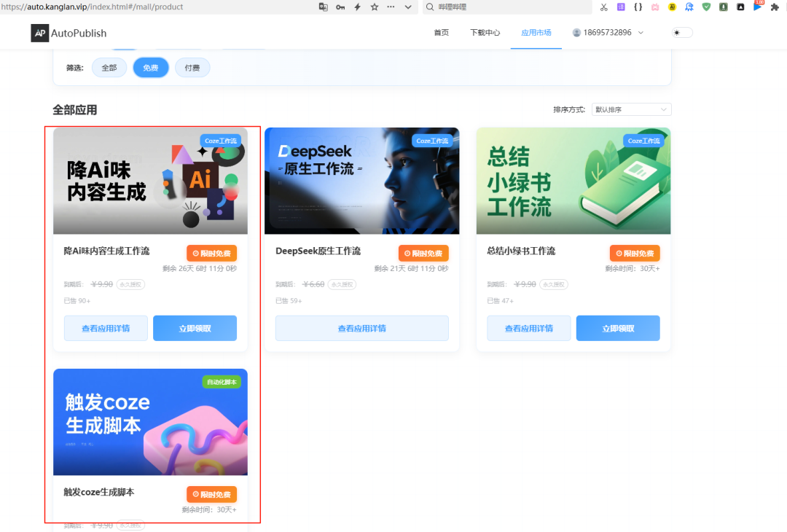787x532 pixels.
Task: Click 限时免费 badge on DeepSeek原生工作流
Action: coord(423,254)
